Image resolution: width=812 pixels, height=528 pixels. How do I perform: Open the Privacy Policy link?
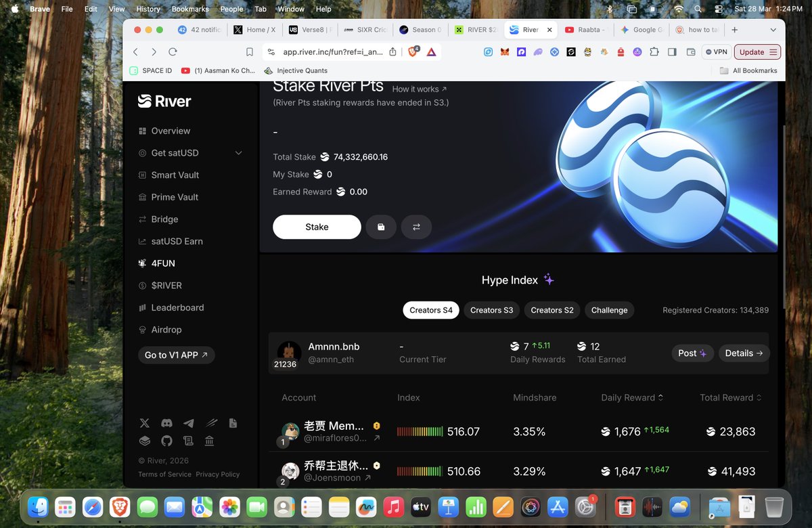point(218,474)
